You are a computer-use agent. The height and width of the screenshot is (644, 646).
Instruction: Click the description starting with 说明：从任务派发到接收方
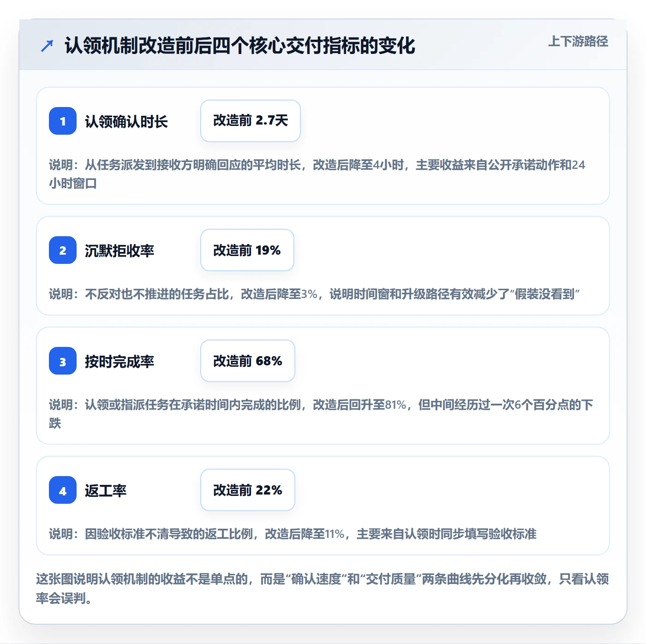point(317,174)
